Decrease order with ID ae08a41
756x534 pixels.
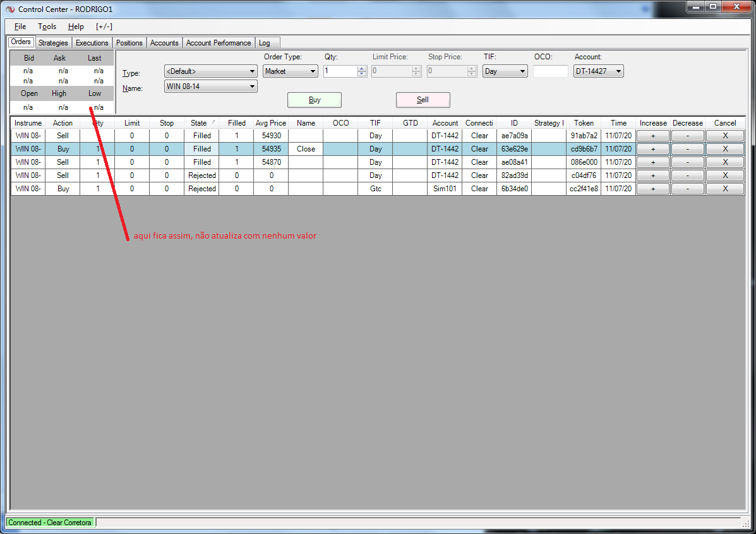click(688, 162)
